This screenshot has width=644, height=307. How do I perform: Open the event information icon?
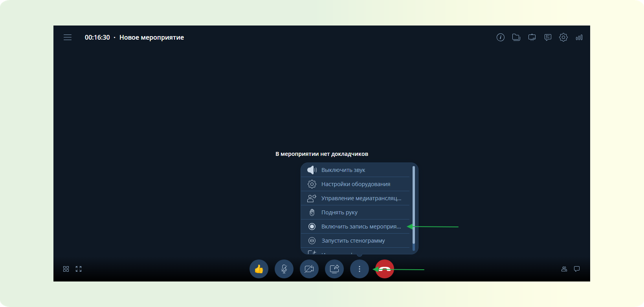coord(500,38)
